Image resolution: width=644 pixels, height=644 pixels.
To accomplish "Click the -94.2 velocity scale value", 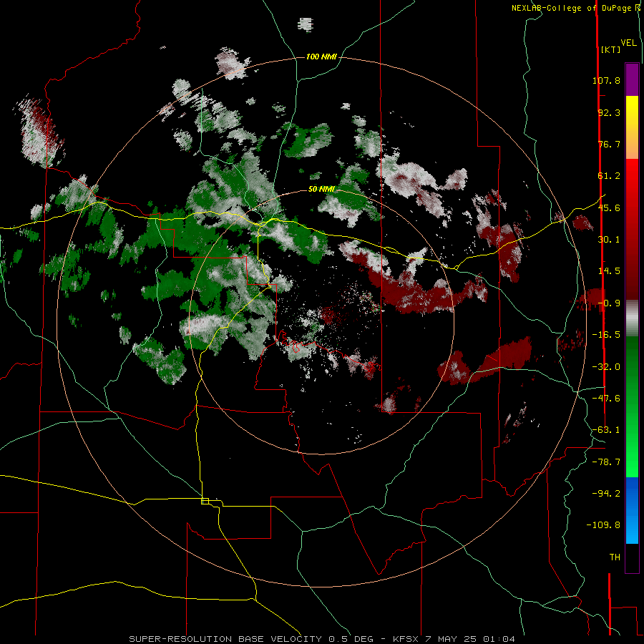I will (606, 494).
